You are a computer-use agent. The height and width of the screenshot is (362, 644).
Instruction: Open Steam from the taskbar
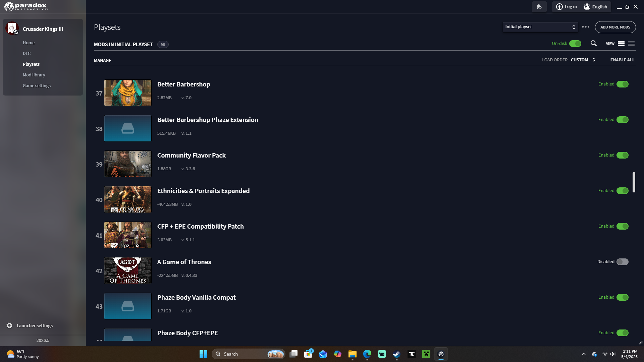coord(397,354)
